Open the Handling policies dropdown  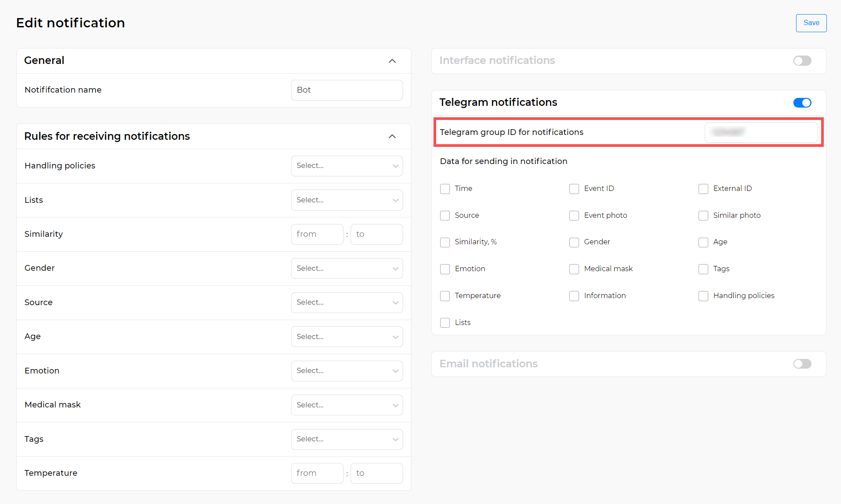coord(347,166)
